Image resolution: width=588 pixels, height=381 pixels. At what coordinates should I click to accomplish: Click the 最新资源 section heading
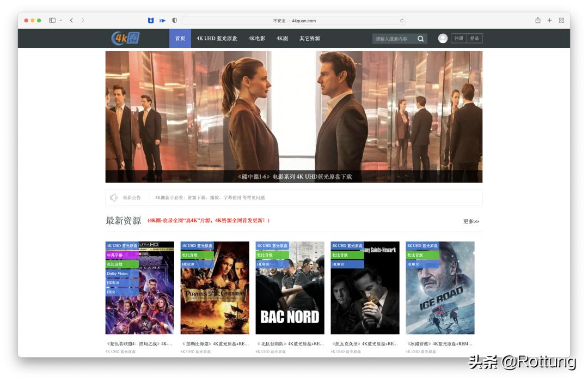coord(124,221)
